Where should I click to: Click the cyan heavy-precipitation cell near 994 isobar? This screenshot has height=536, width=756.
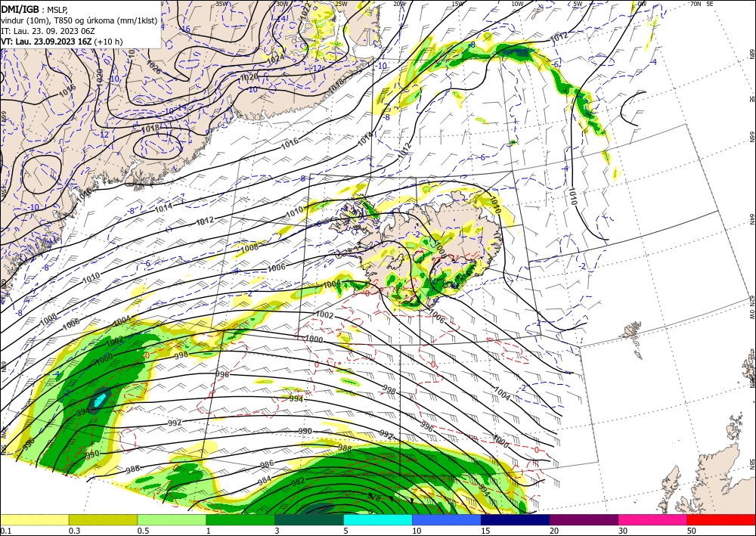click(x=99, y=400)
